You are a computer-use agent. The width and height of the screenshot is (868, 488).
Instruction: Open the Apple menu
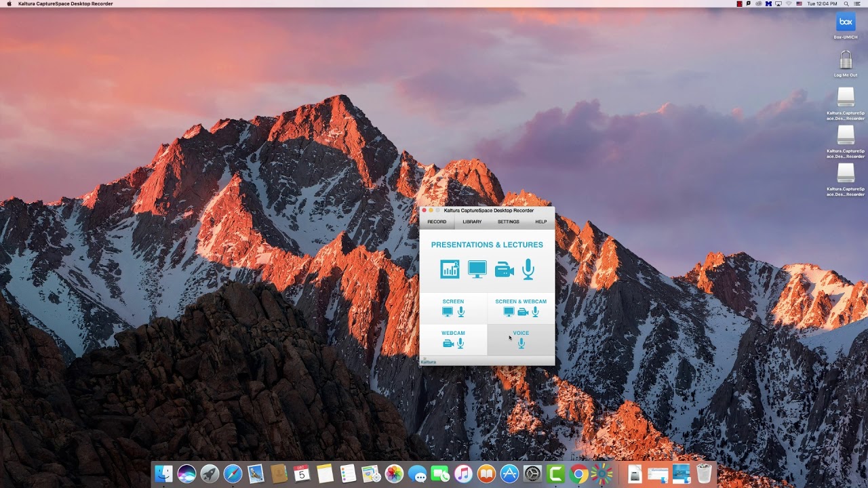pyautogui.click(x=9, y=3)
